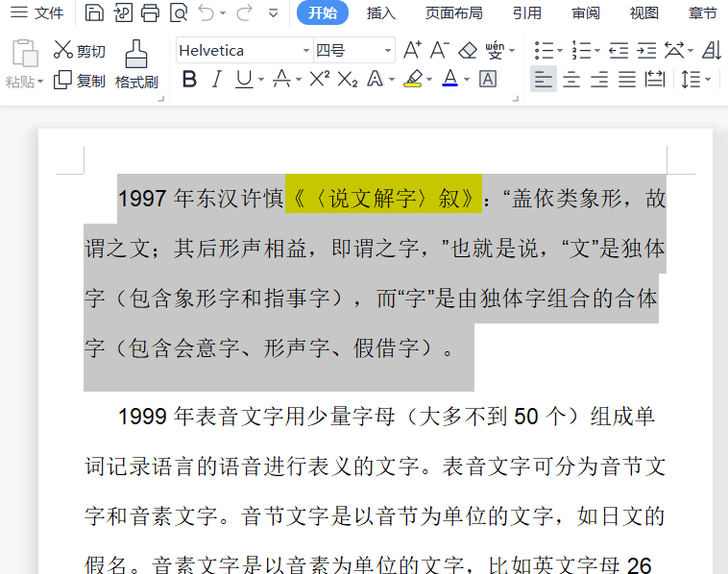728x574 pixels.
Task: Align text right
Action: pos(599,80)
